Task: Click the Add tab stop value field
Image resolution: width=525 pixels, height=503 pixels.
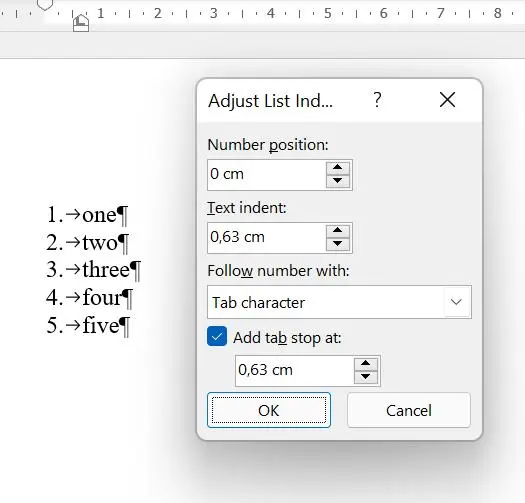Action: point(295,370)
